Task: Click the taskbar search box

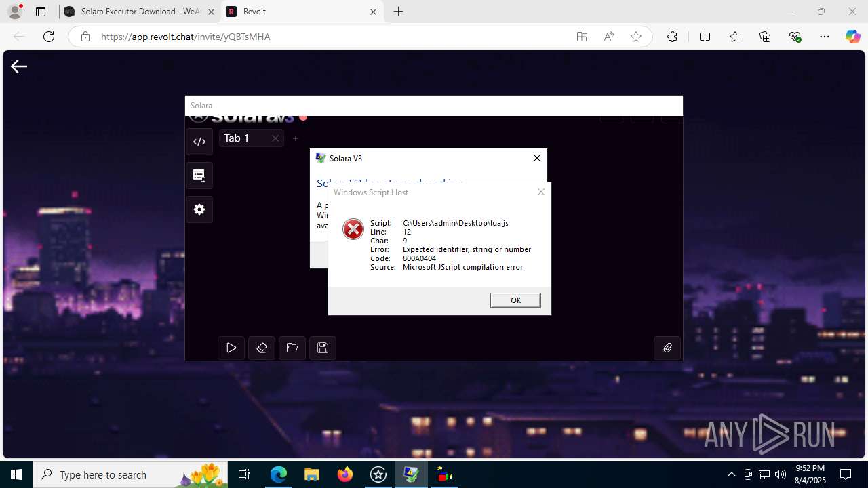Action: (x=130, y=474)
